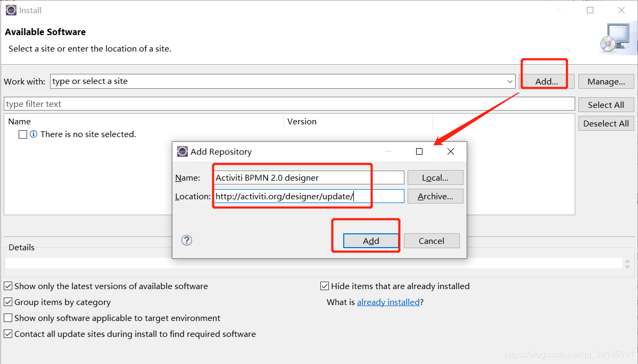Focus the 'type filter text' field
The image size is (638, 364).
(289, 104)
